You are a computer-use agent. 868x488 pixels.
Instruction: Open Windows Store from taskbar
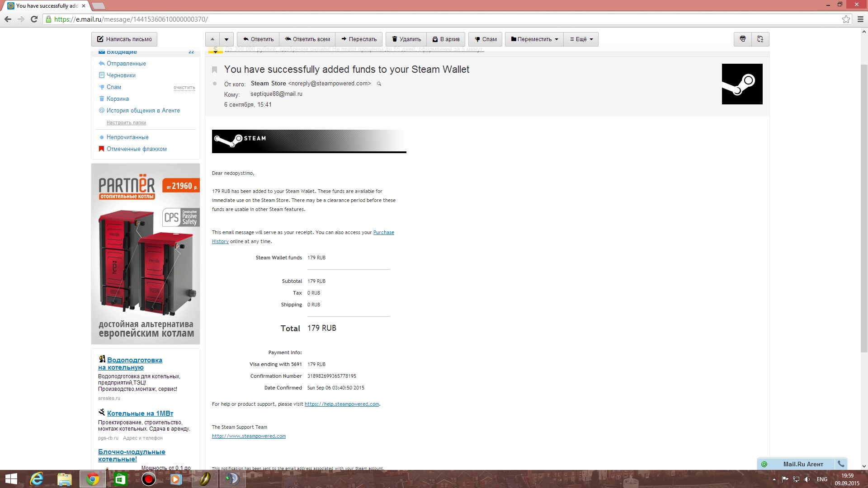tap(120, 479)
